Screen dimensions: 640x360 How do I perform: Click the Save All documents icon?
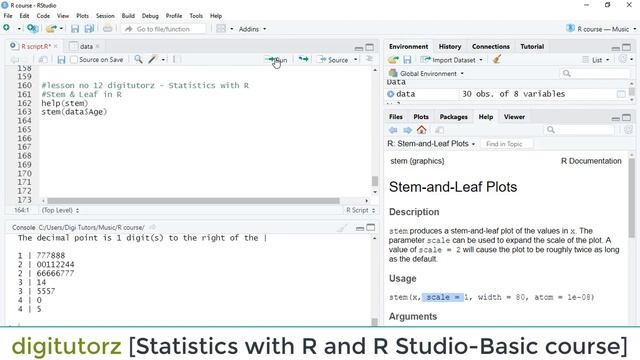point(89,29)
